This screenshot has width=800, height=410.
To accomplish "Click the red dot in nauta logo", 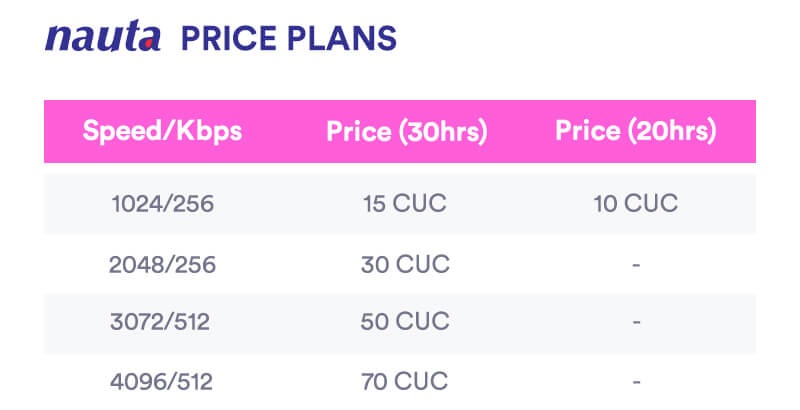I will coord(148,43).
